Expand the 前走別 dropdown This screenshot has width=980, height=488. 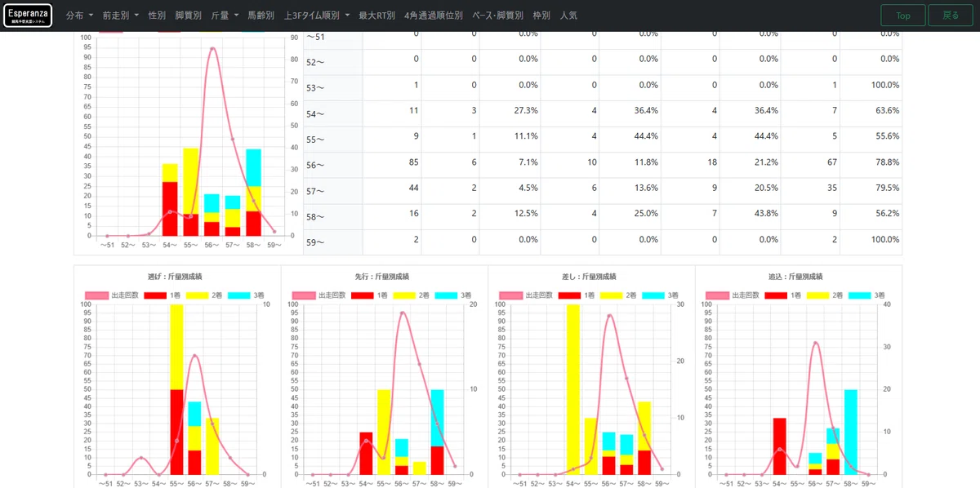click(121, 16)
